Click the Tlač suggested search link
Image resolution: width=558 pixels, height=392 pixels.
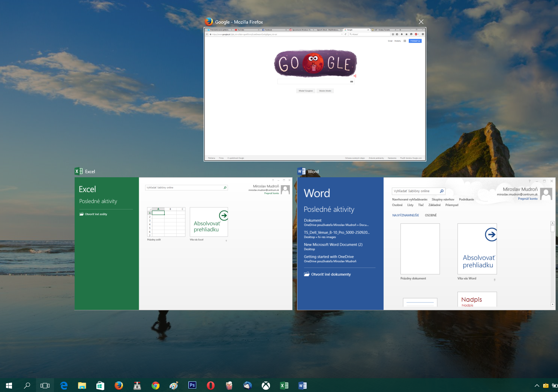pos(421,205)
